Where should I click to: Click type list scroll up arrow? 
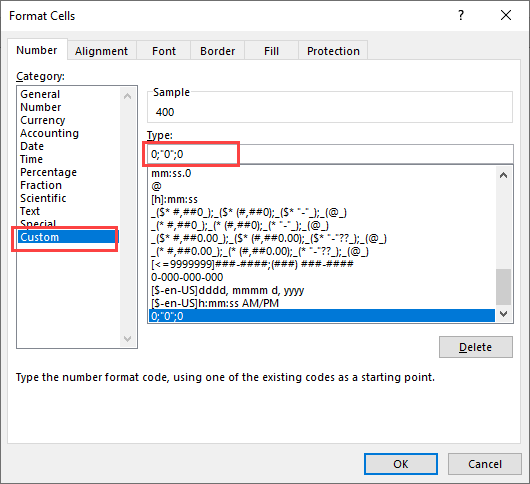[x=504, y=175]
